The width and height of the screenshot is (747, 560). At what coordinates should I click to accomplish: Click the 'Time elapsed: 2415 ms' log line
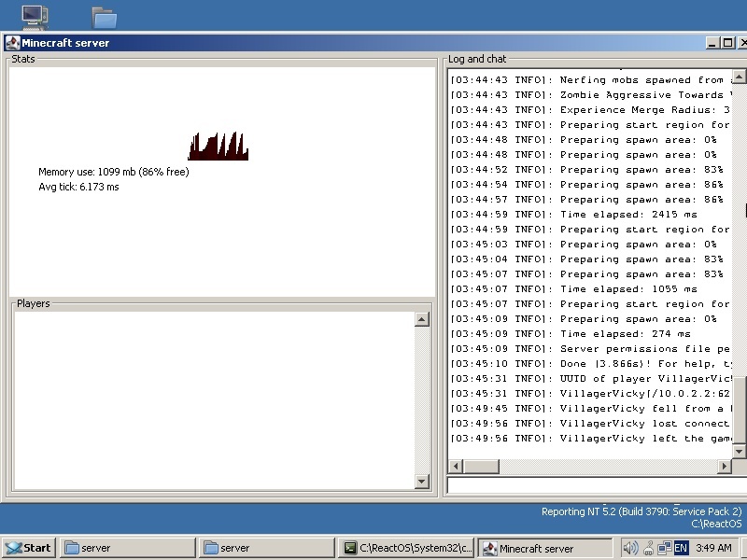coord(573,215)
